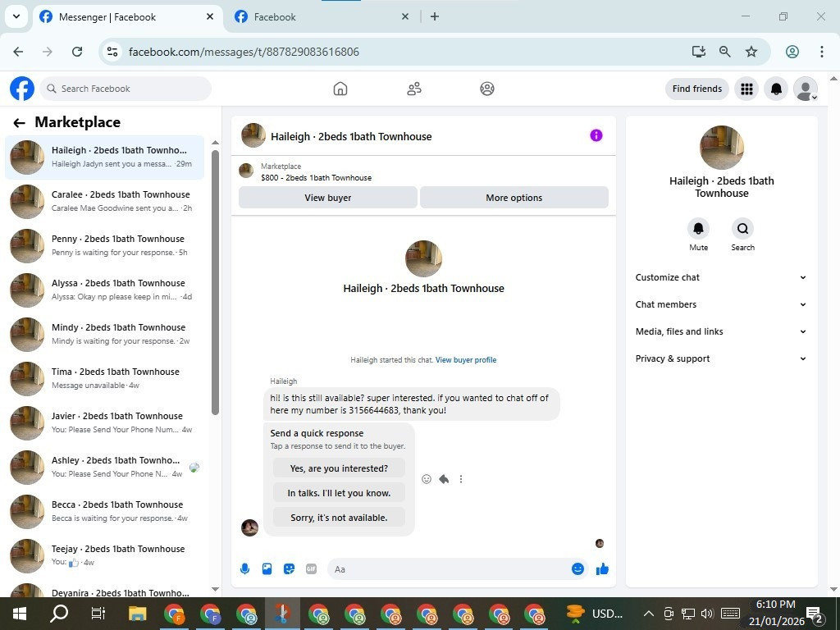The height and width of the screenshot is (630, 840).
Task: Attach a photo using the image icon
Action: coord(267,569)
